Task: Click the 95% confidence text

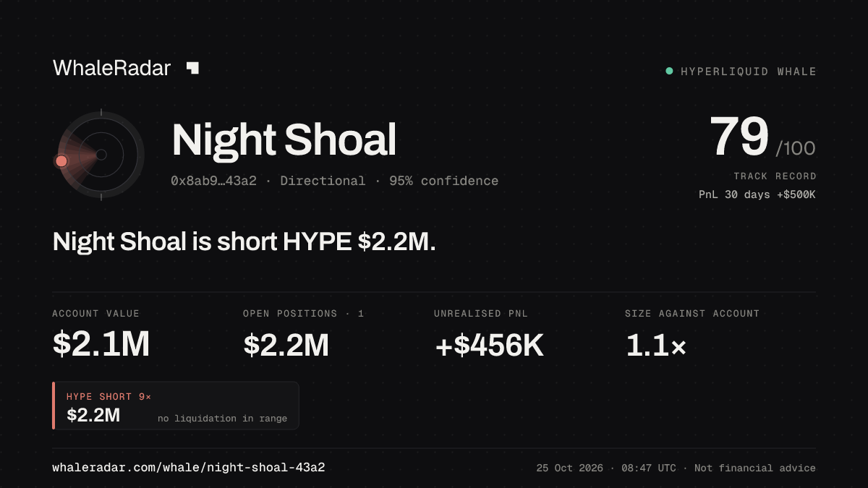Action: point(443,181)
